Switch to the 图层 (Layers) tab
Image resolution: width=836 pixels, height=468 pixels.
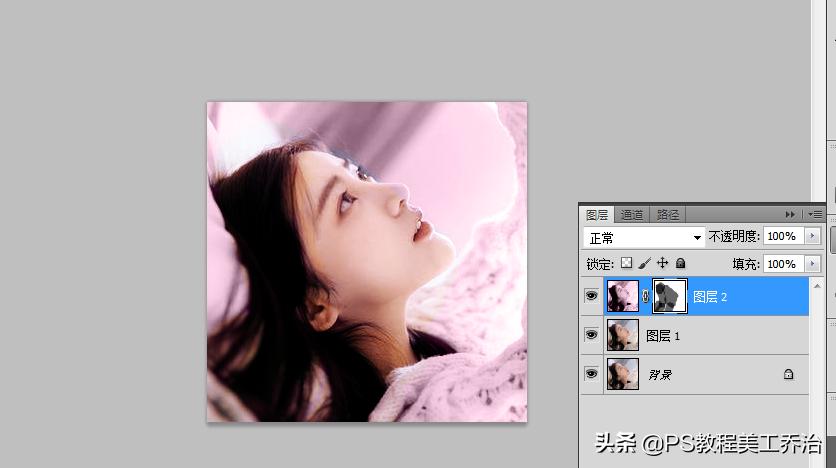(597, 215)
